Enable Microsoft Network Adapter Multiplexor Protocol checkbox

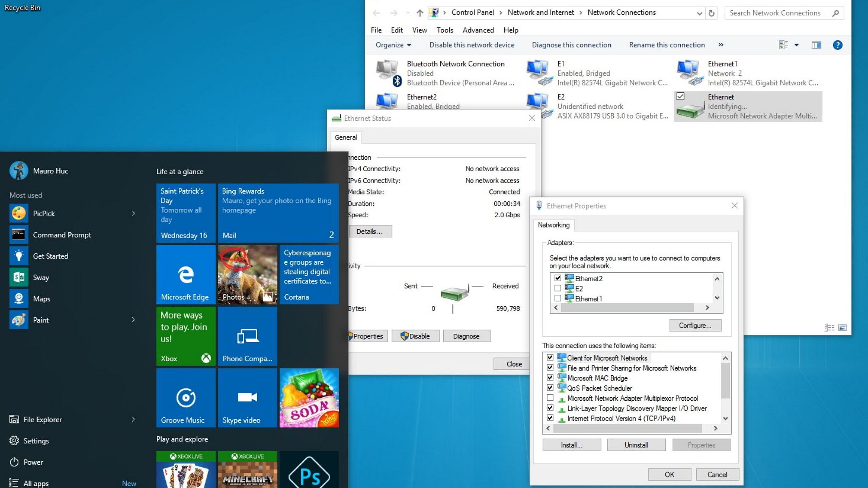pos(550,398)
